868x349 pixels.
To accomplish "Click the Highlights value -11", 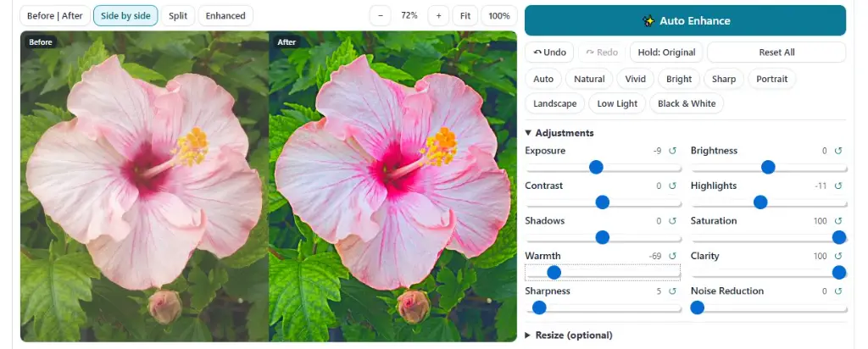I will click(821, 186).
